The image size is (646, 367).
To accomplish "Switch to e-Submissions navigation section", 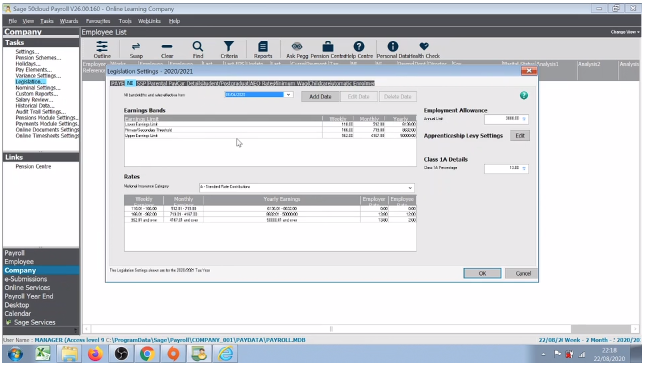I will tap(26, 279).
